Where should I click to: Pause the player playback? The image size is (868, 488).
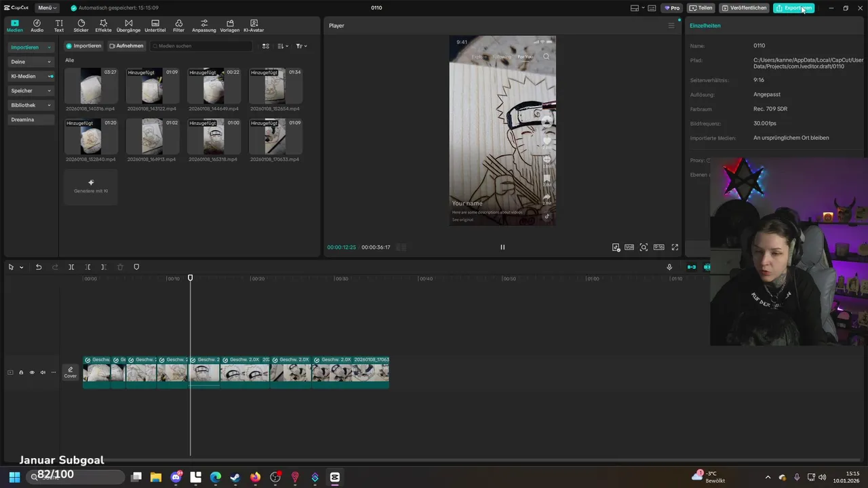[x=502, y=247]
